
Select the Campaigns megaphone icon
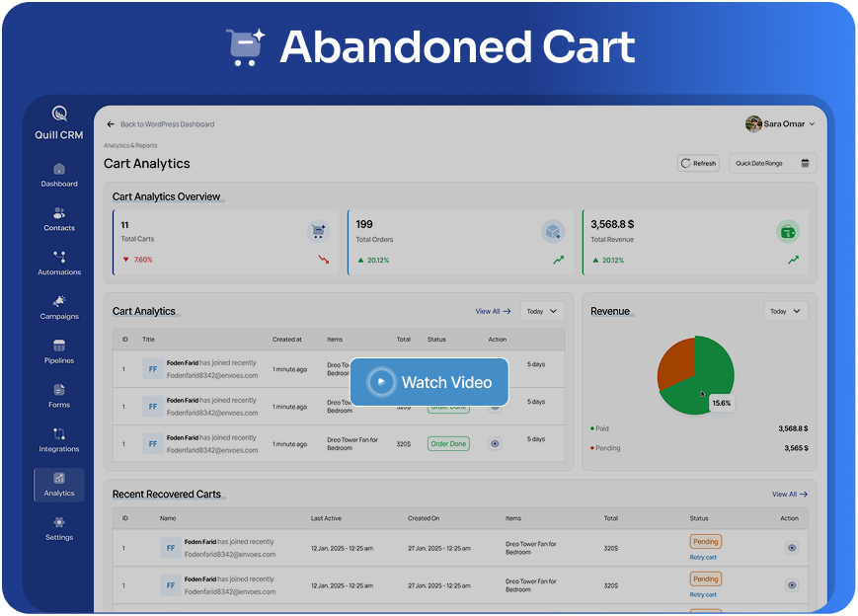(59, 302)
